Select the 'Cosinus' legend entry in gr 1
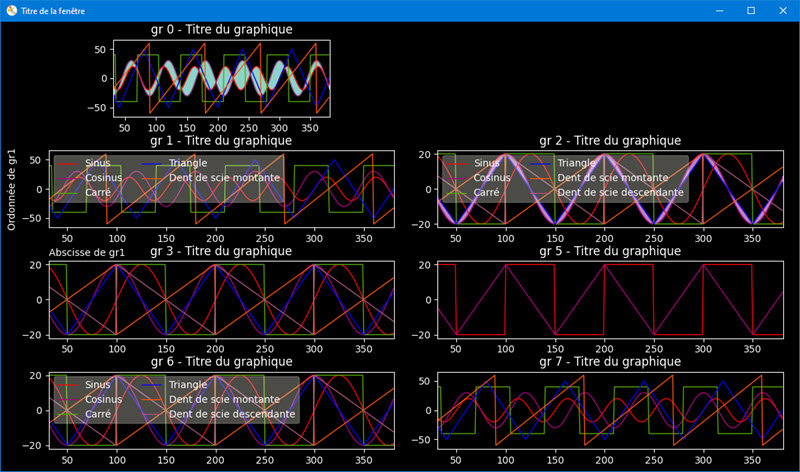Image resolution: width=800 pixels, height=472 pixels. (x=104, y=178)
